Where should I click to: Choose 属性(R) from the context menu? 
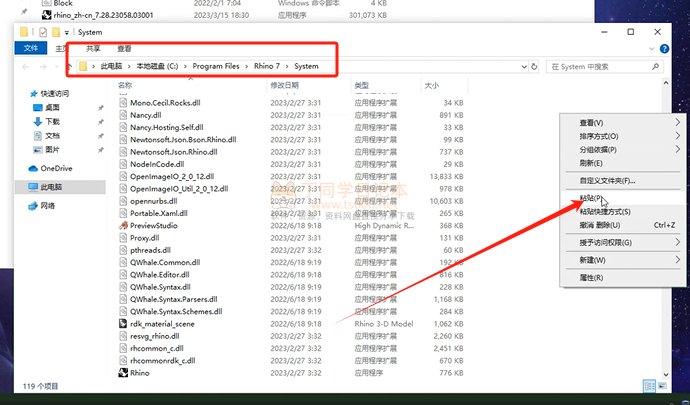tap(592, 277)
